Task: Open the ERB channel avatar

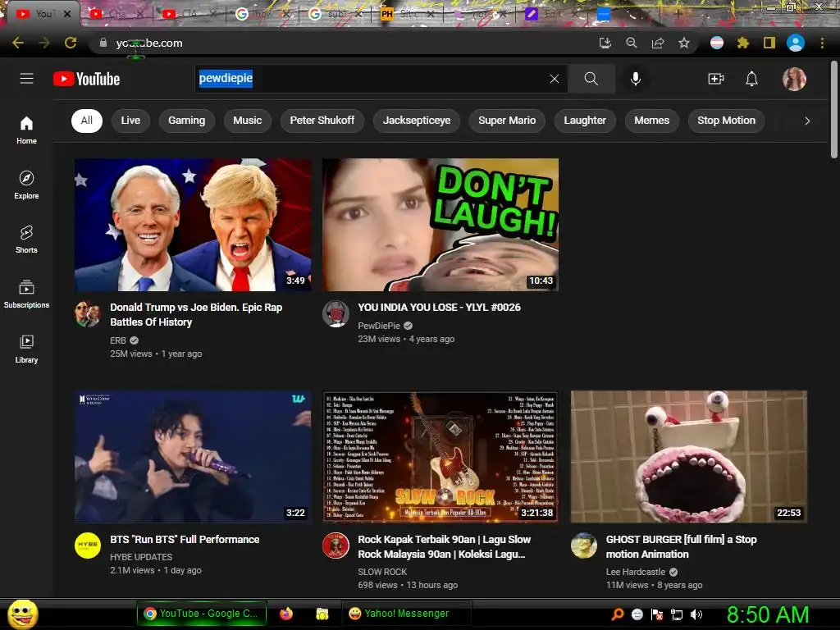Action: click(87, 314)
